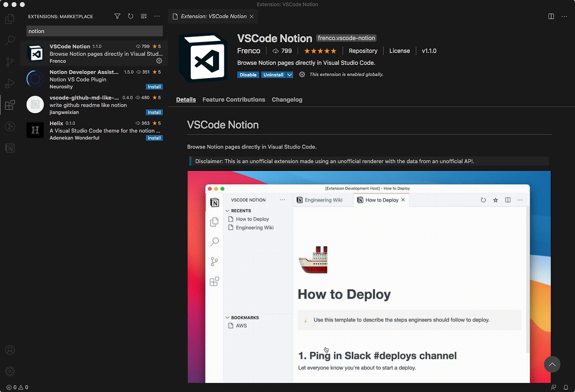Select Helix extension in the list
This screenshot has height=392, width=575.
coord(93,130)
